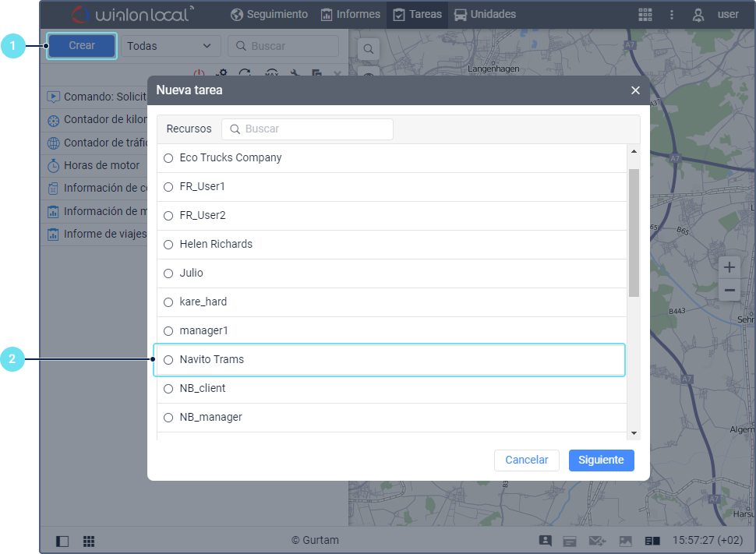Open the driver contact icon in status bar
The height and width of the screenshot is (554, 756).
pos(546,541)
